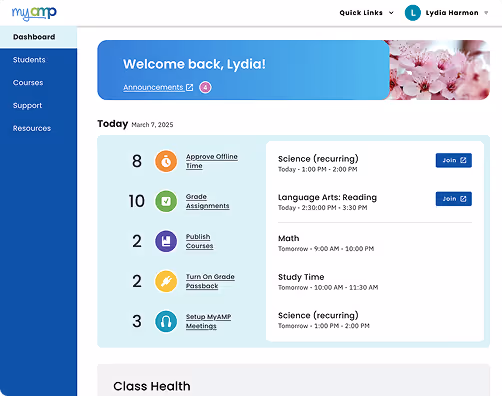Open the Grade Assignments link
Screen dimensions: 502x396
[207, 201]
